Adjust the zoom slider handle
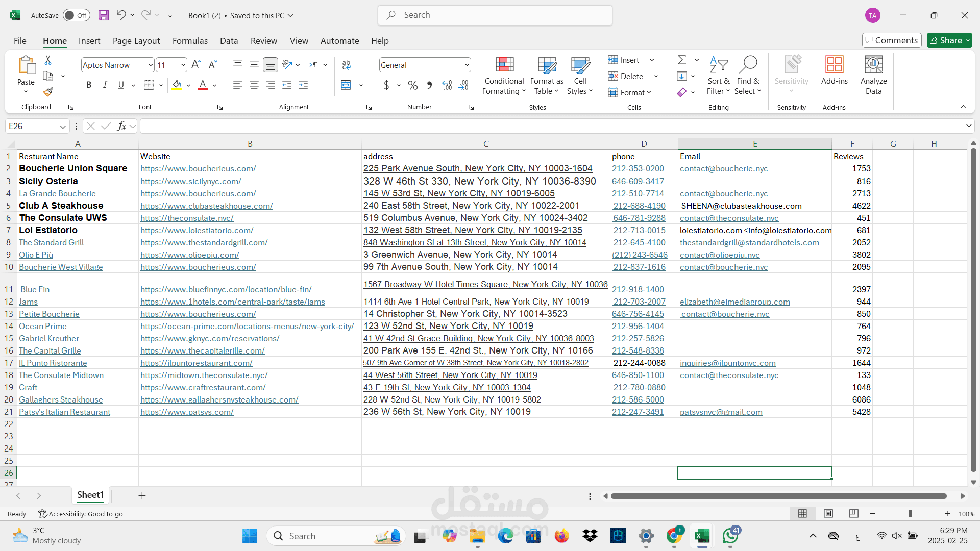This screenshot has height=551, width=980. pyautogui.click(x=910, y=514)
